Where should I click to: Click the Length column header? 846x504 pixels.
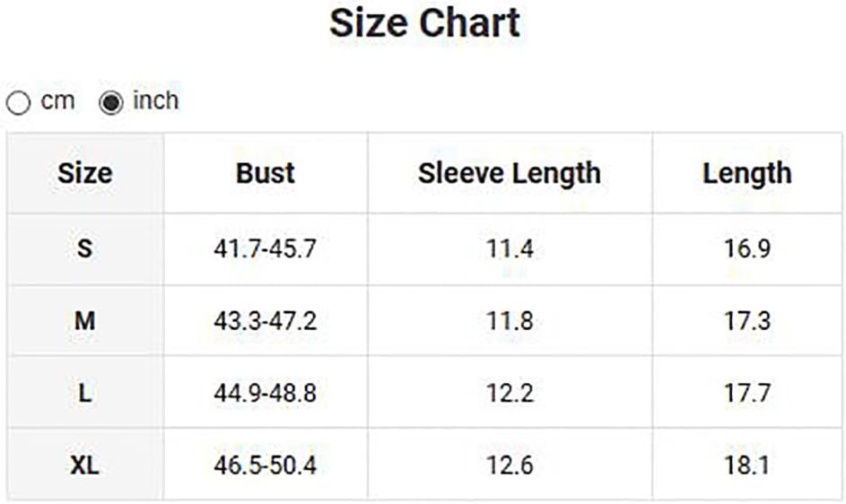[746, 173]
